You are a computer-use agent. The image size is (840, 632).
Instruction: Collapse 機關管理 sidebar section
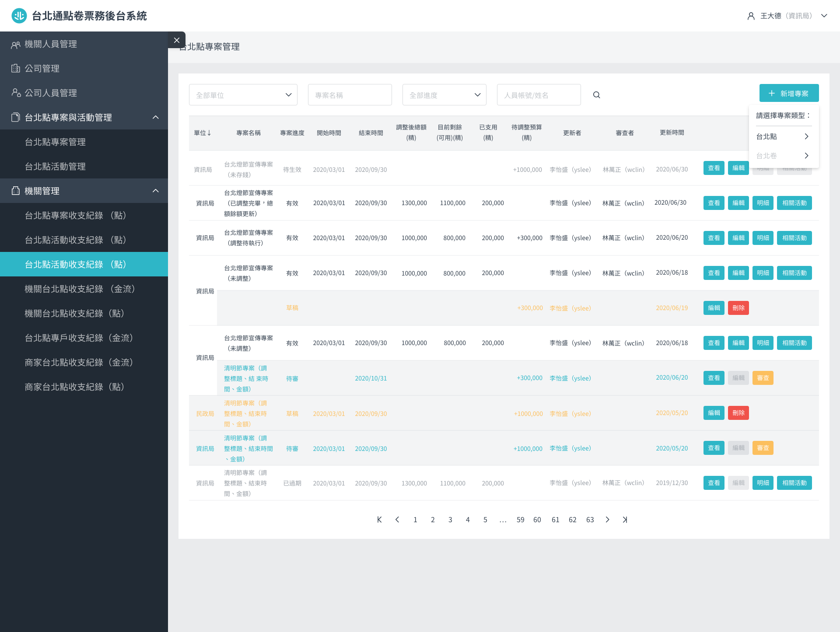point(155,191)
